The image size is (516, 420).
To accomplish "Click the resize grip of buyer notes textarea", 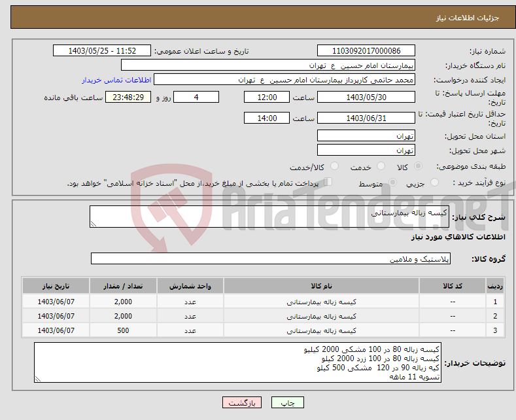I will point(38,379).
